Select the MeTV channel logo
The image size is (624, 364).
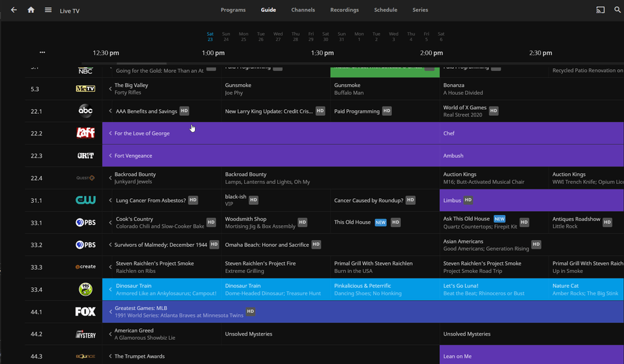pyautogui.click(x=86, y=89)
